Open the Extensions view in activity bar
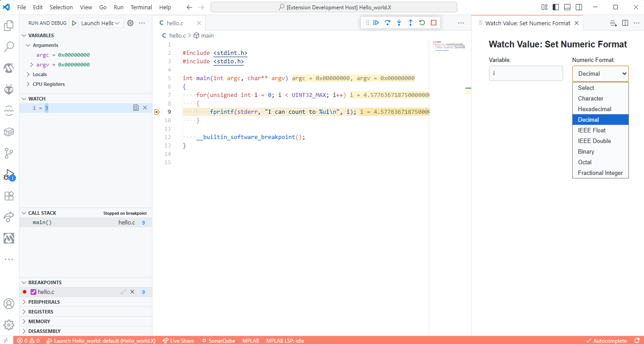This screenshot has width=644, height=344. [9, 196]
